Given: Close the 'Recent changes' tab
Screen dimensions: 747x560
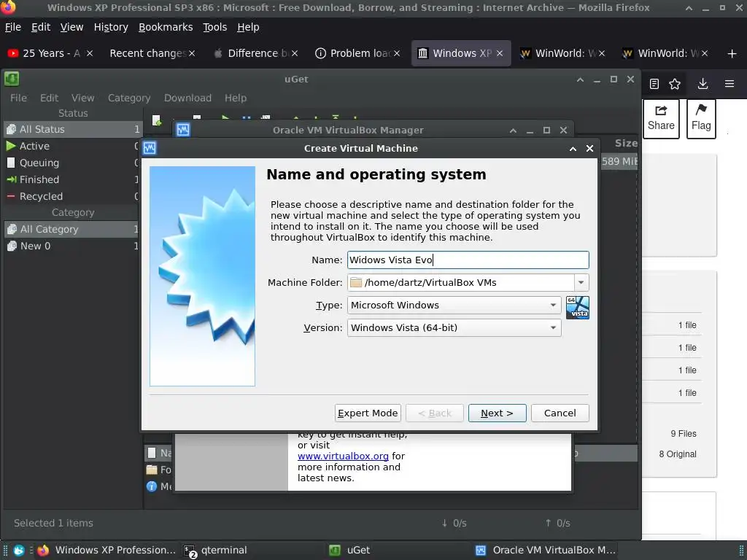Looking at the screenshot, I should [192, 53].
